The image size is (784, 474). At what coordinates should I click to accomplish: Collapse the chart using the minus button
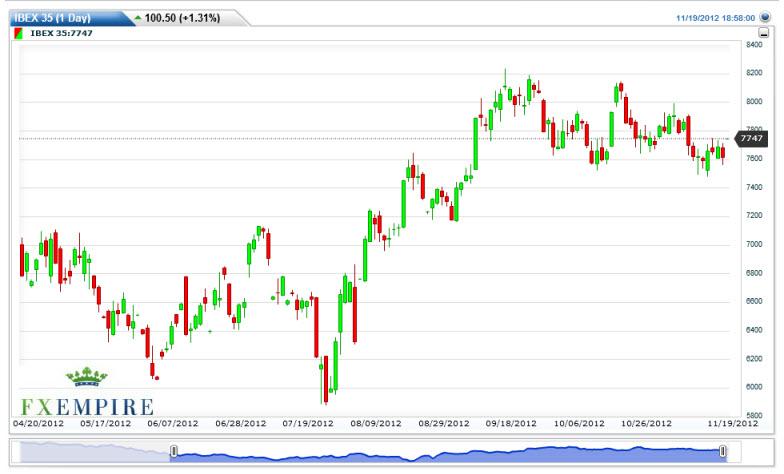(x=764, y=34)
